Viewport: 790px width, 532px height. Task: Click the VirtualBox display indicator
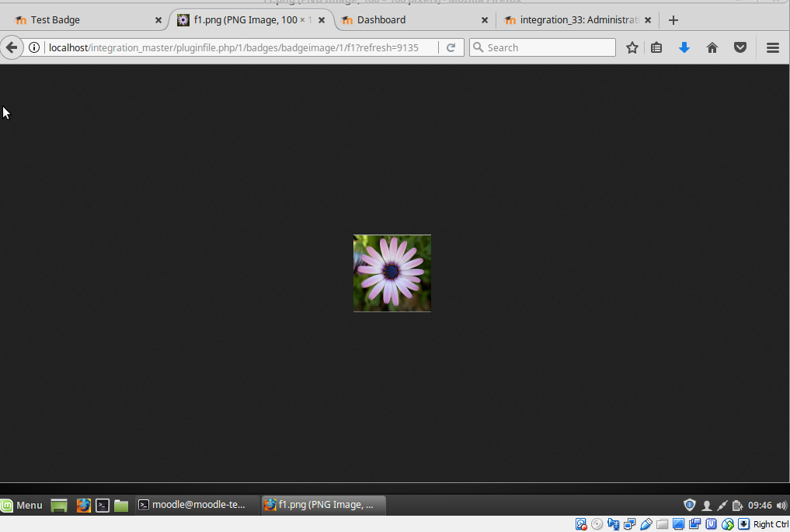tap(679, 524)
